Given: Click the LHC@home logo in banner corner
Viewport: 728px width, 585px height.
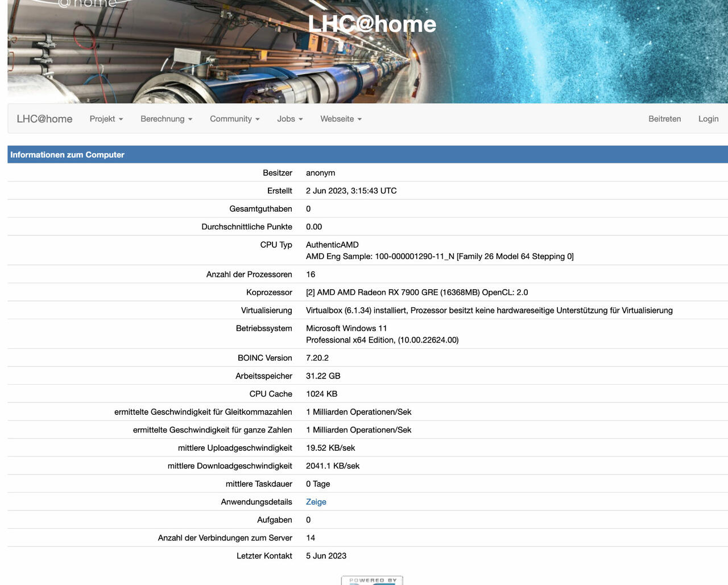Looking at the screenshot, I should 85,5.
